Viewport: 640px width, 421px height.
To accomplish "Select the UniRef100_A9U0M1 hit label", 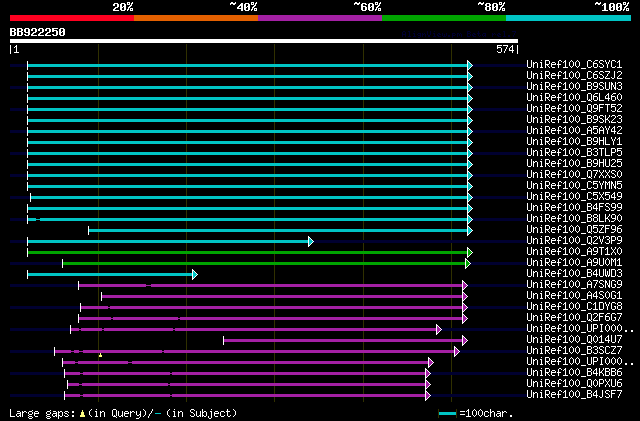I will (574, 263).
